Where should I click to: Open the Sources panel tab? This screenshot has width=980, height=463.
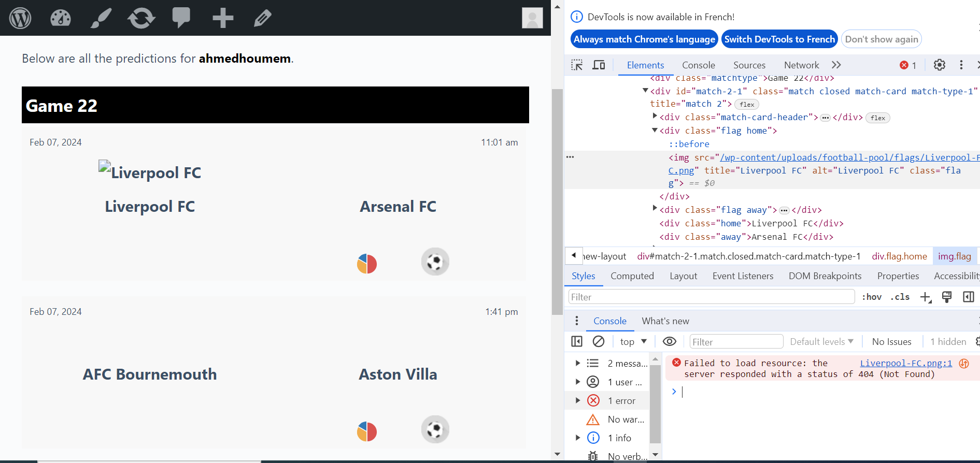click(749, 65)
